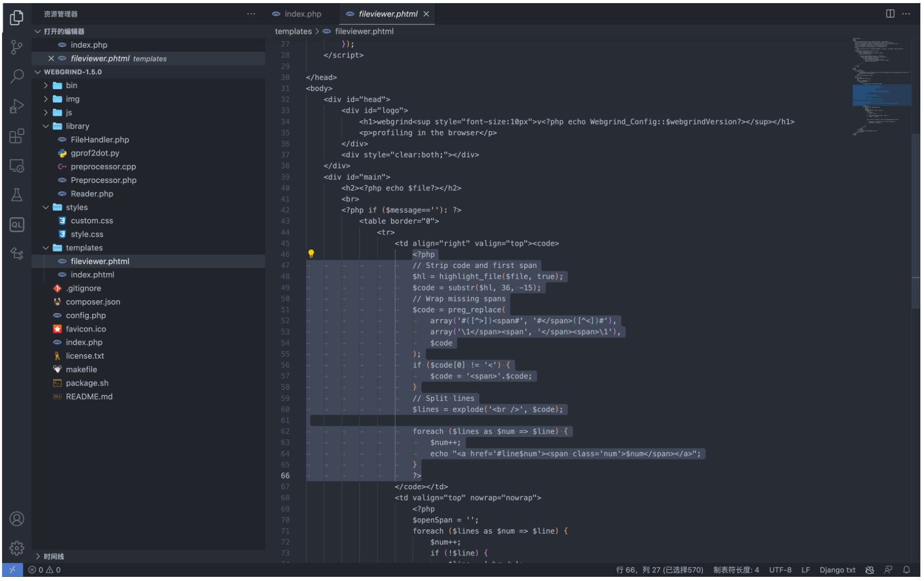Open the Run and Debug view
The height and width of the screenshot is (581, 924).
[x=17, y=106]
